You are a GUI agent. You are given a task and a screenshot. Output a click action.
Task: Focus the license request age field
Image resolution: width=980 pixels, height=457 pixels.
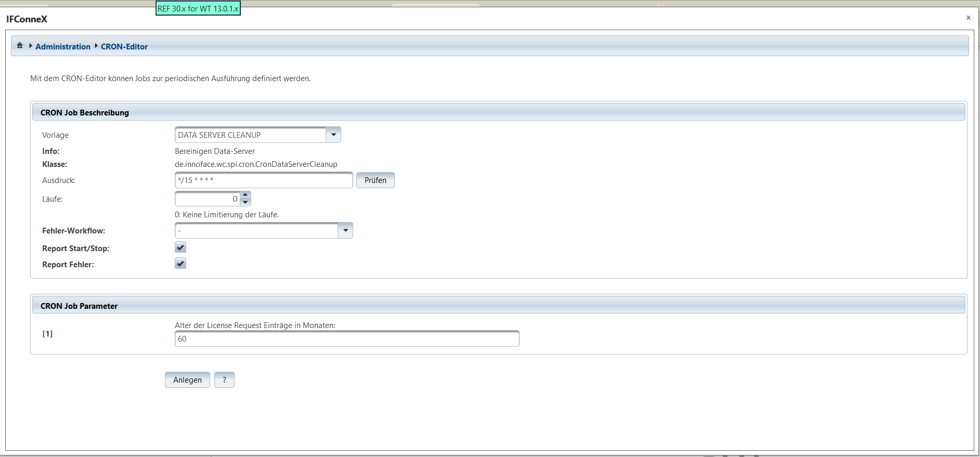[347, 339]
